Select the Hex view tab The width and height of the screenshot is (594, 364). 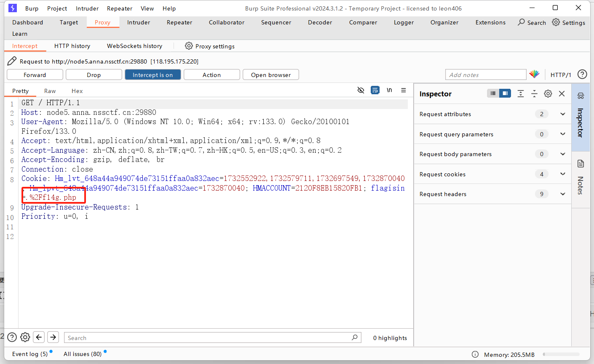(77, 91)
